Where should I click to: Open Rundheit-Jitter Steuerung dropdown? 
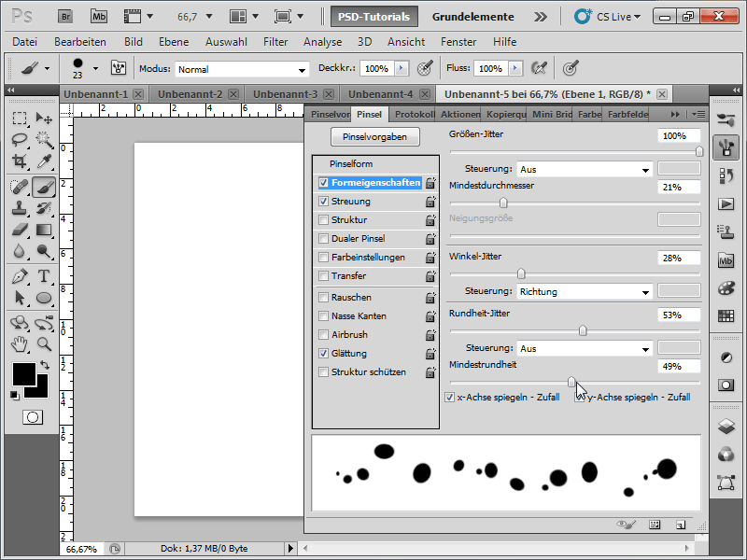click(x=585, y=348)
